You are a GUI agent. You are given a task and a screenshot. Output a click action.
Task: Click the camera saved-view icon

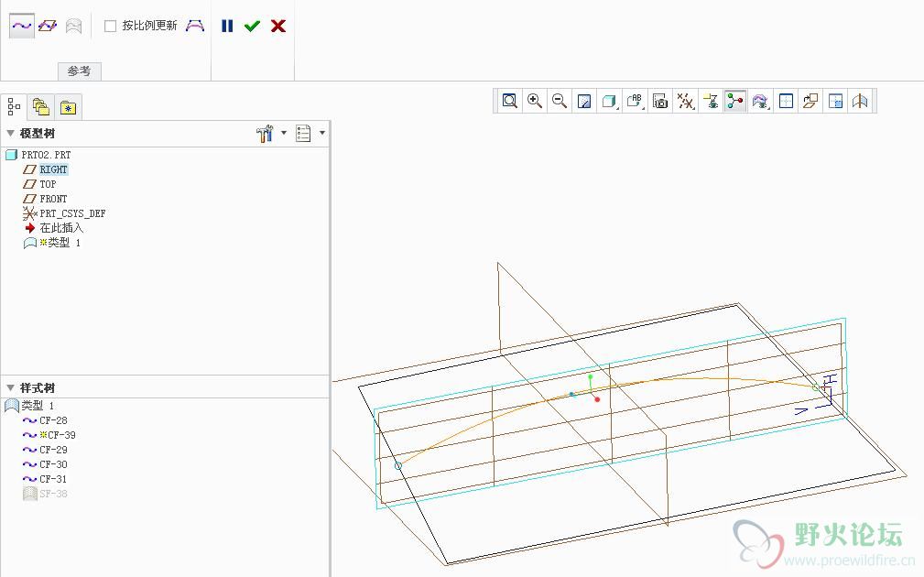click(660, 102)
